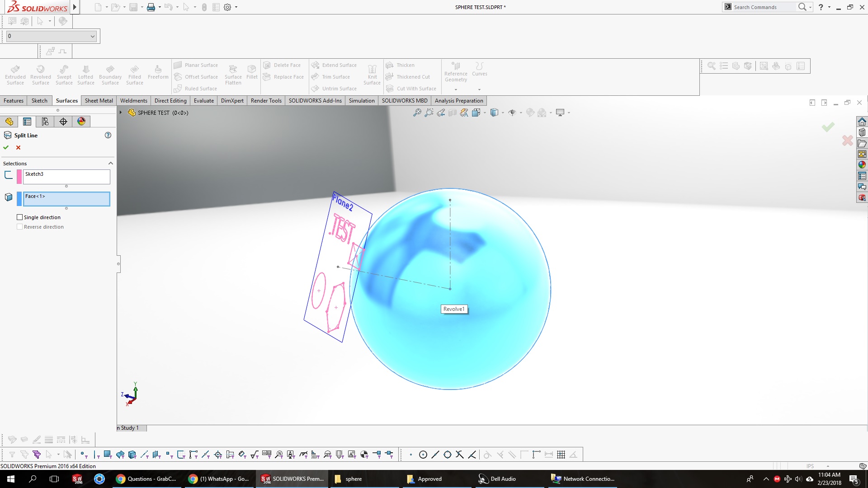Screen dimensions: 868x488
Task: Open the DisplayManager appearance sphere icon
Action: [81, 122]
